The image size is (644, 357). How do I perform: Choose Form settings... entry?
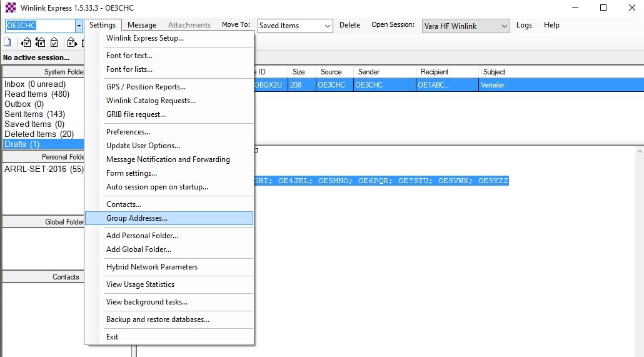point(169,173)
